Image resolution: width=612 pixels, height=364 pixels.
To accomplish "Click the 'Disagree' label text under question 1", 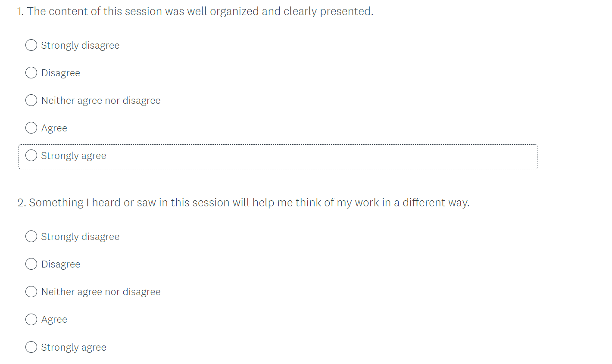I will pos(61,73).
